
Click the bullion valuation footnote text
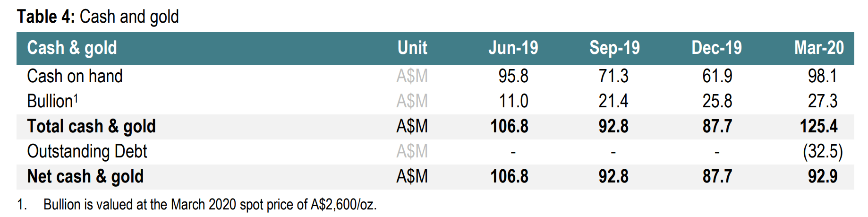pyautogui.click(x=210, y=204)
